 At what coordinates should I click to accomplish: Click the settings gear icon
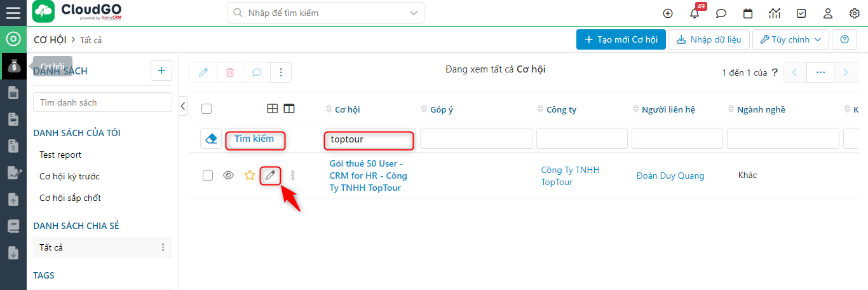855,13
